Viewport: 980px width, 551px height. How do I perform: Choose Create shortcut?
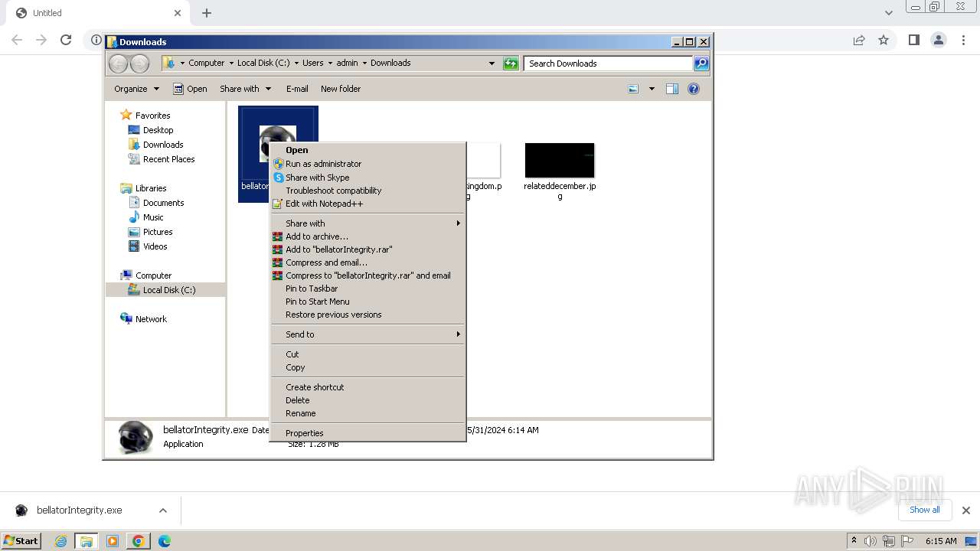pyautogui.click(x=367, y=387)
